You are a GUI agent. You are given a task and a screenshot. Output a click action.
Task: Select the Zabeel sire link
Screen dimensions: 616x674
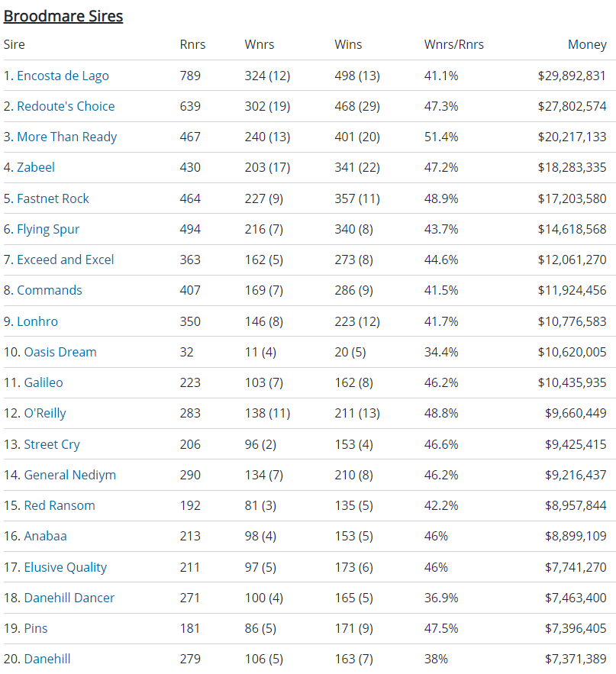36,167
